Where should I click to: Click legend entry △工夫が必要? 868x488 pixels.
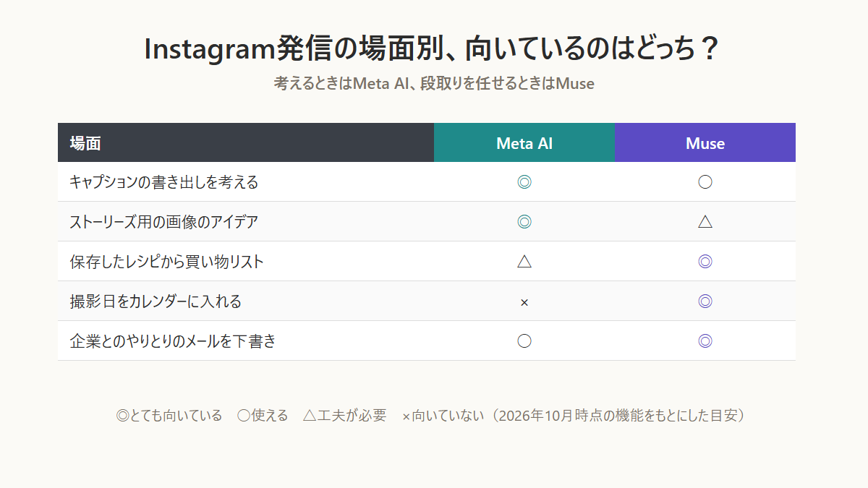pyautogui.click(x=344, y=416)
